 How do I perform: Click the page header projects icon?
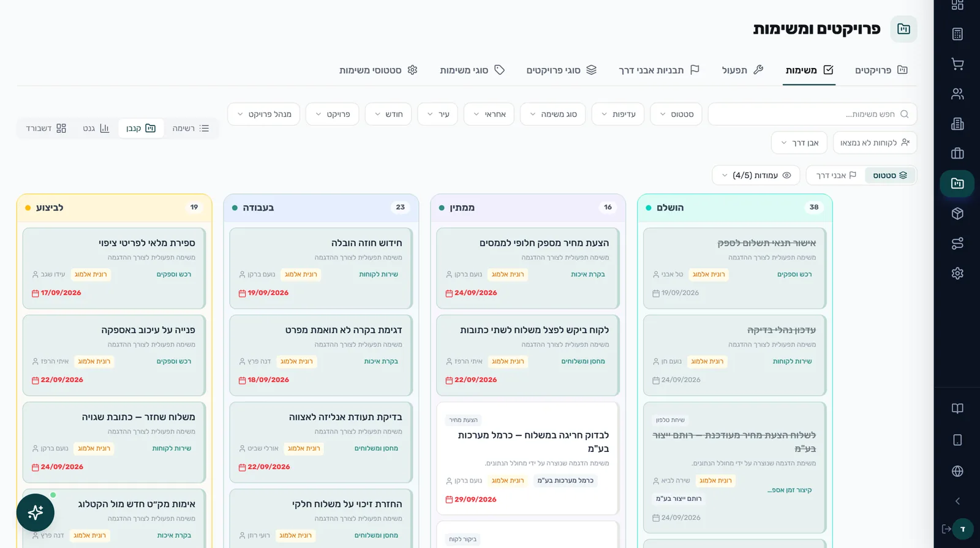[903, 29]
